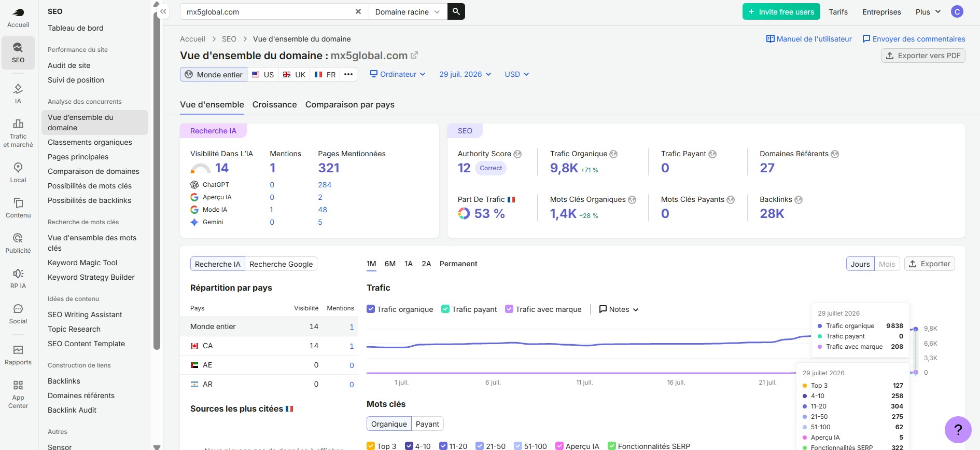
Task: Expand the Notes dropdown
Action: pos(619,309)
